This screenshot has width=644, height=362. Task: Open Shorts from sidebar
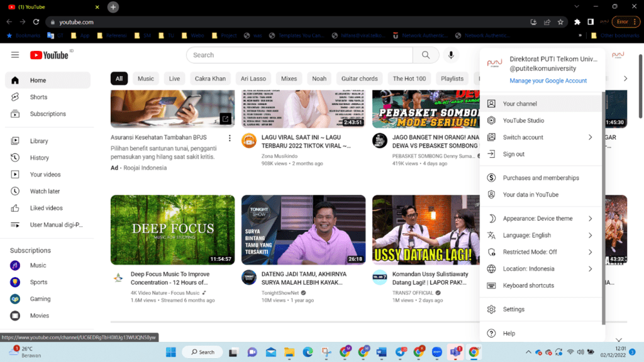(x=48, y=97)
